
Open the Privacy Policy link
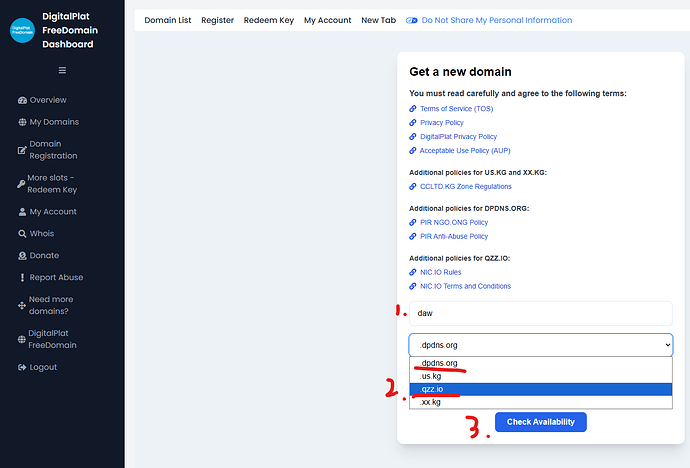pos(442,123)
